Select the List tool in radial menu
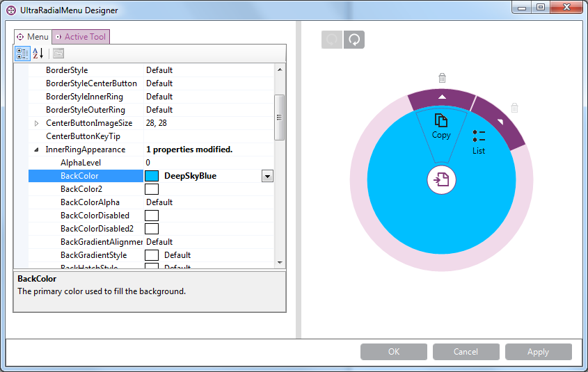This screenshot has height=372, width=588. click(x=479, y=141)
